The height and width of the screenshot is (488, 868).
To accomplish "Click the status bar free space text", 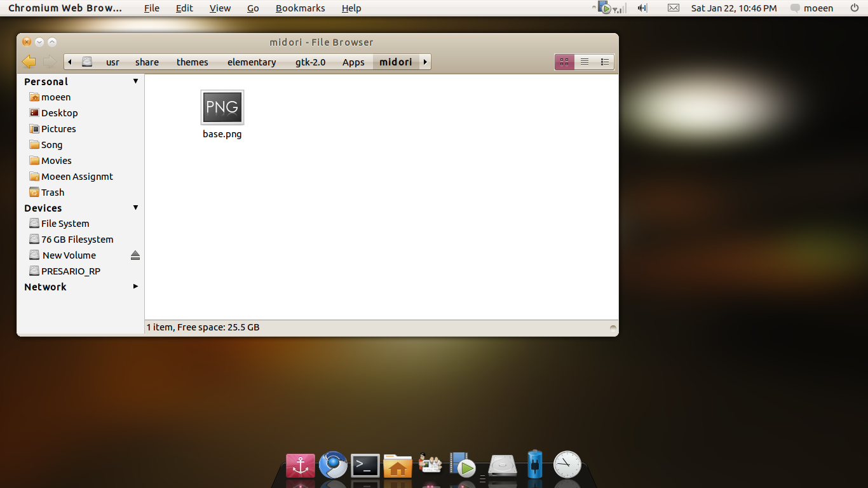I will (x=203, y=327).
